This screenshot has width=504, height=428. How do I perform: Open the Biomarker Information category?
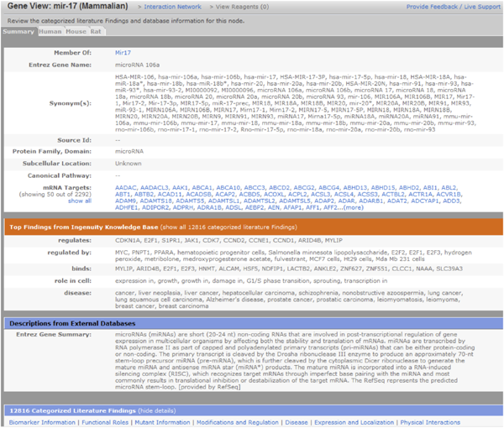coord(42,422)
